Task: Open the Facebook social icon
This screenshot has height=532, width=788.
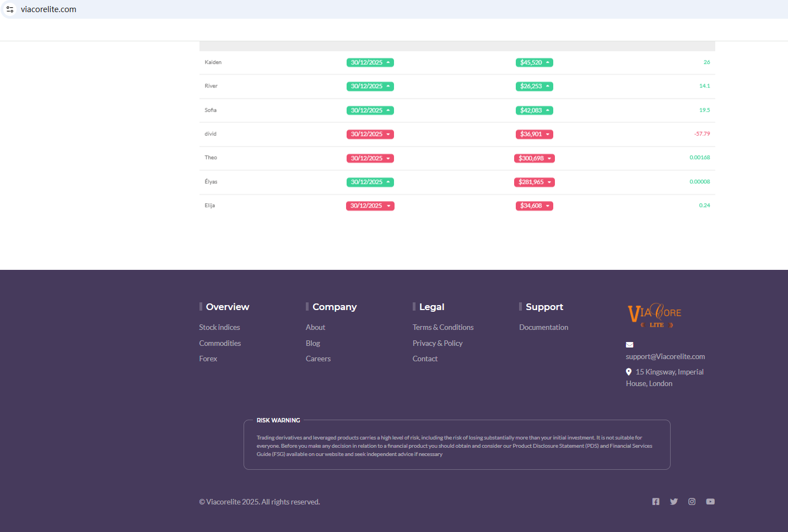Action: click(656, 502)
